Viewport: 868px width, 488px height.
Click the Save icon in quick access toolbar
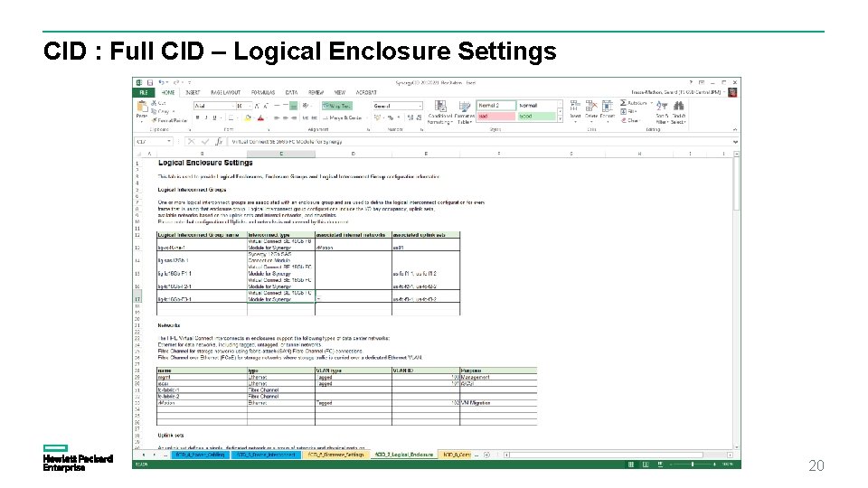tap(149, 82)
